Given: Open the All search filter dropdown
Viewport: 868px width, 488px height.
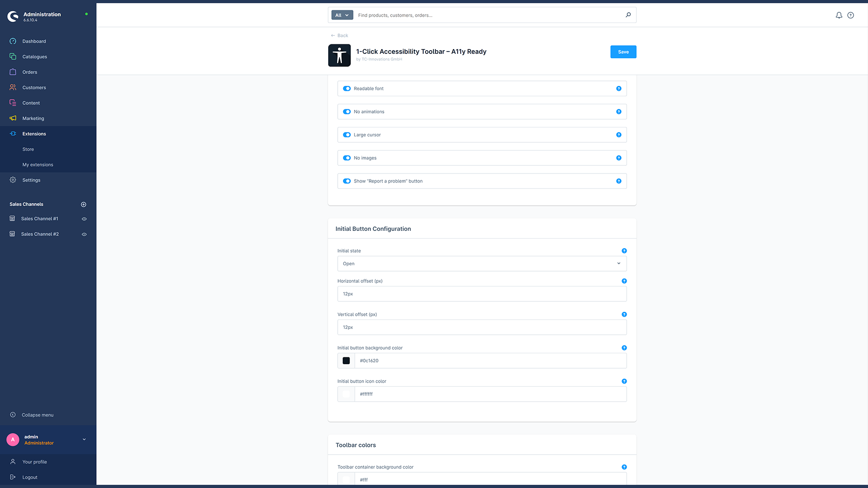Looking at the screenshot, I should 342,15.
